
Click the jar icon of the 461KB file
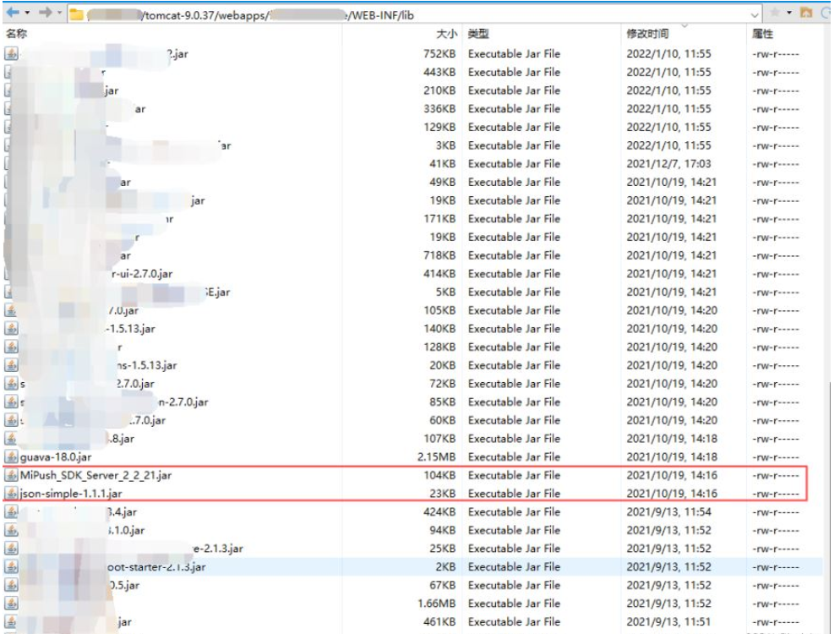click(11, 621)
